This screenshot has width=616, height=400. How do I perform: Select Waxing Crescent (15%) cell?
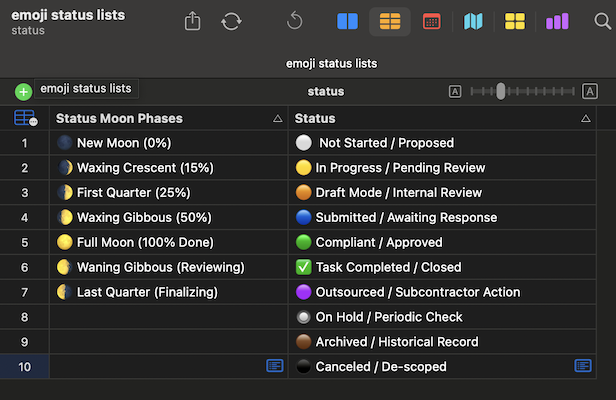click(169, 168)
